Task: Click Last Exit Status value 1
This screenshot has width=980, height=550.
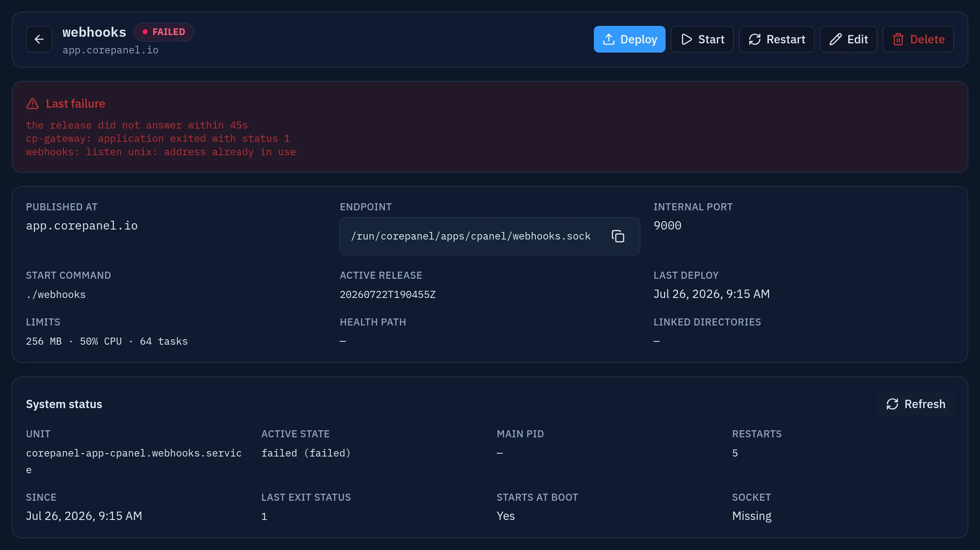Action: [264, 517]
